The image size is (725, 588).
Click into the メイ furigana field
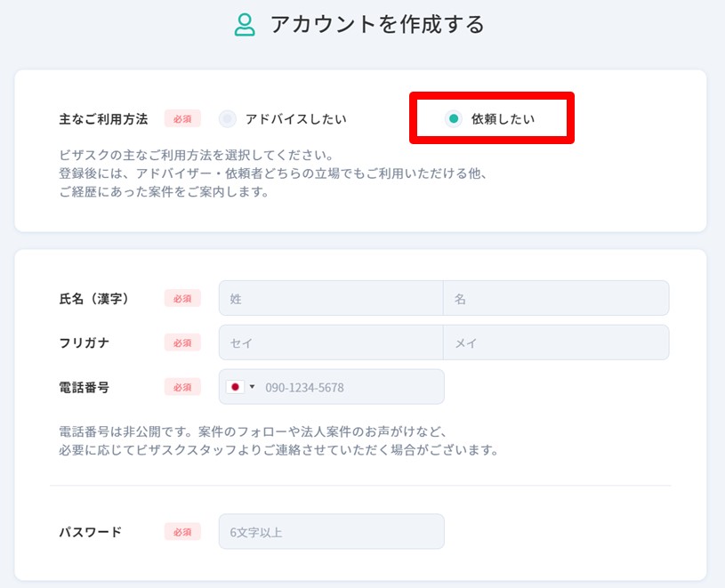556,342
